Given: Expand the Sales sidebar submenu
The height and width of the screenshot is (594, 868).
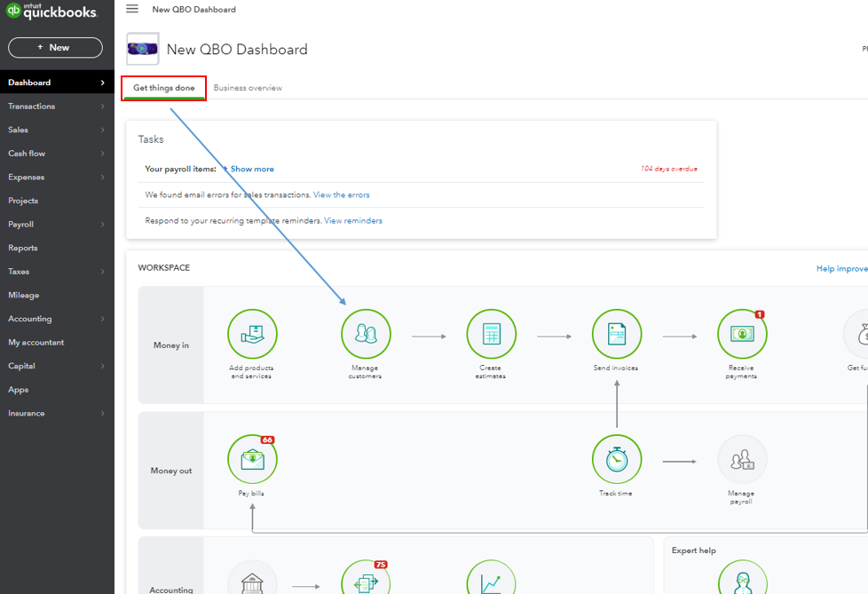Looking at the screenshot, I should (57, 130).
